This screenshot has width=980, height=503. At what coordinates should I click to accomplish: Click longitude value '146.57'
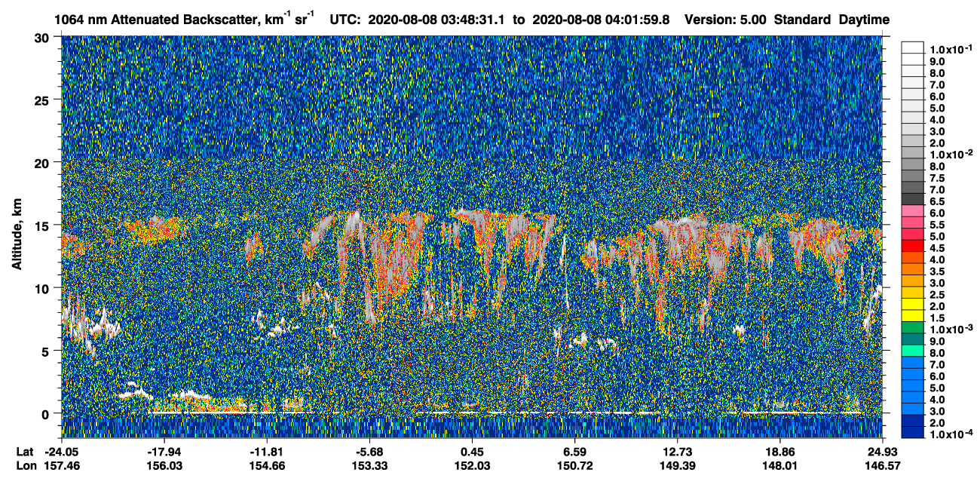(x=883, y=466)
